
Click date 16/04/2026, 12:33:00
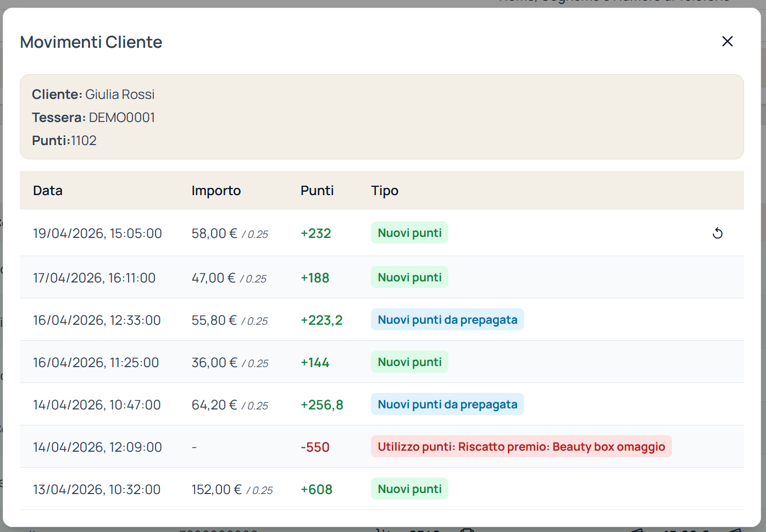coord(97,320)
